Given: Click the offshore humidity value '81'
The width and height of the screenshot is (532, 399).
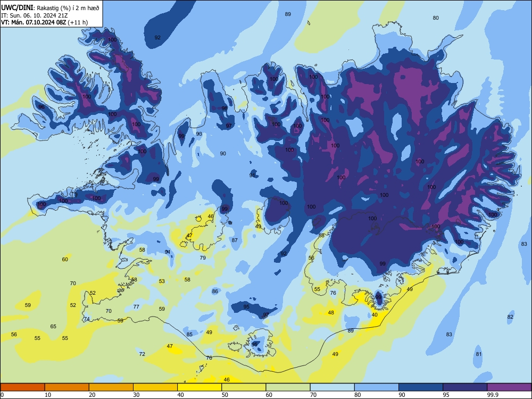Looking at the screenshot, I should [x=479, y=354].
